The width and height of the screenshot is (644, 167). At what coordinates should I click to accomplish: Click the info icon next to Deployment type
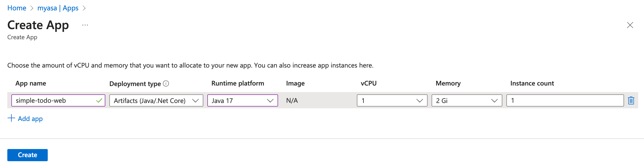pos(166,83)
